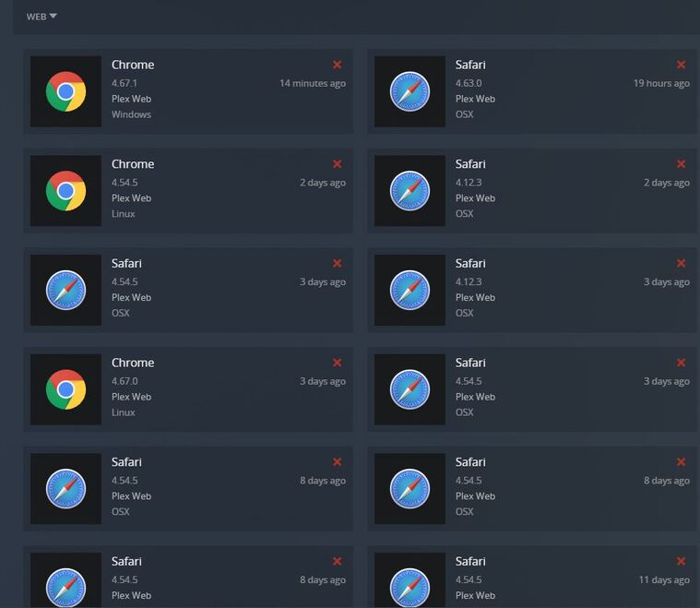Remove Safari 4.12.3 device seen 2 days ago
This screenshot has width=700, height=608.
(x=681, y=164)
